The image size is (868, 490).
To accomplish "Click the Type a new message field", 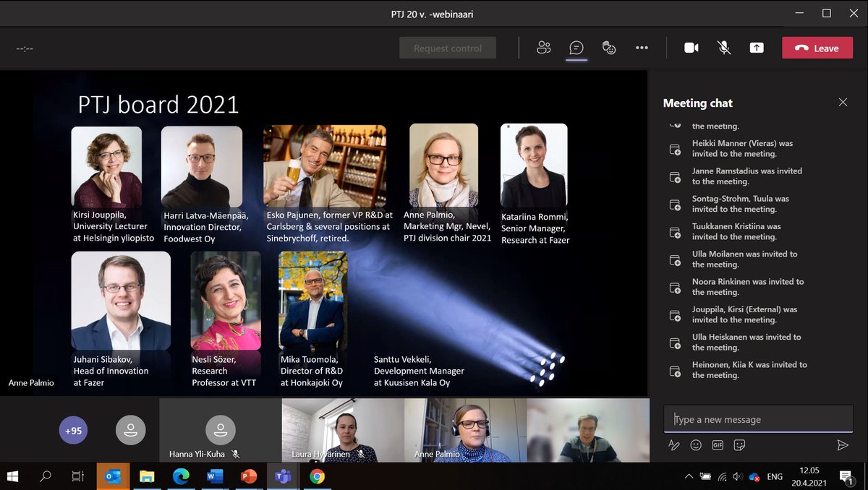I will 759,419.
